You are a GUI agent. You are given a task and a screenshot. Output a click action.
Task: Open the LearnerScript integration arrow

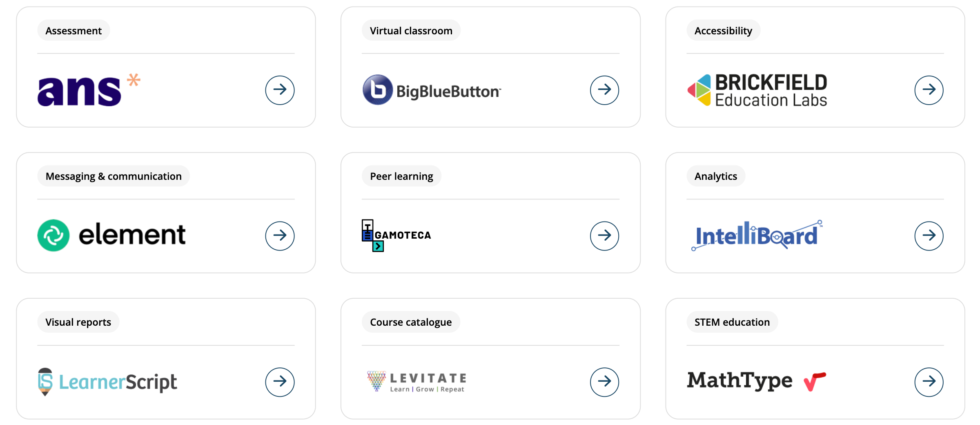click(280, 381)
